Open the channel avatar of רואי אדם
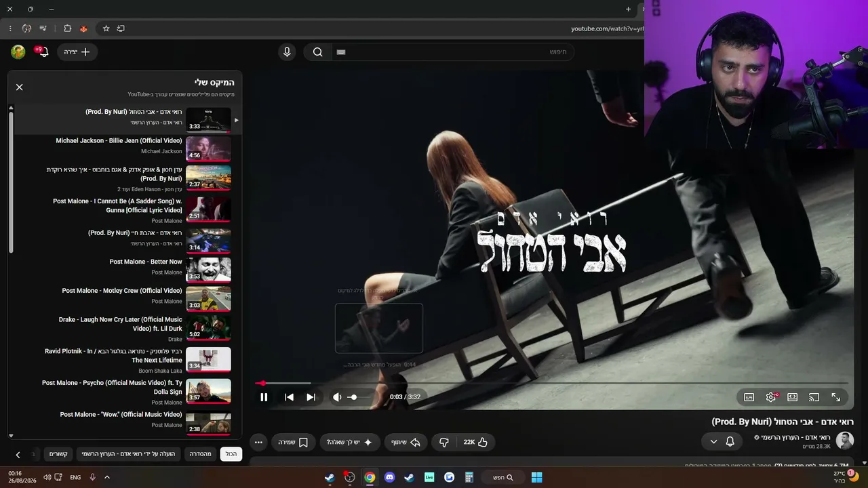868x488 pixels. coord(844,441)
